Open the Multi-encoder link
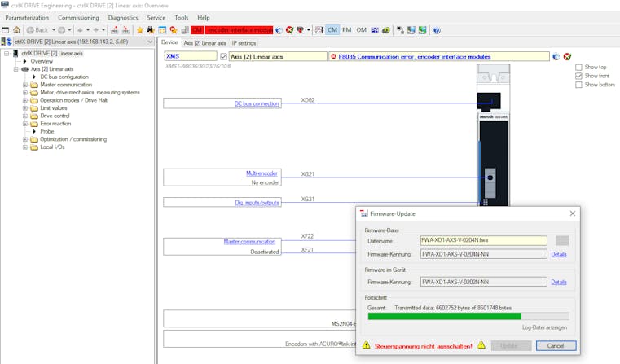The width and height of the screenshot is (620, 364). pyautogui.click(x=262, y=173)
